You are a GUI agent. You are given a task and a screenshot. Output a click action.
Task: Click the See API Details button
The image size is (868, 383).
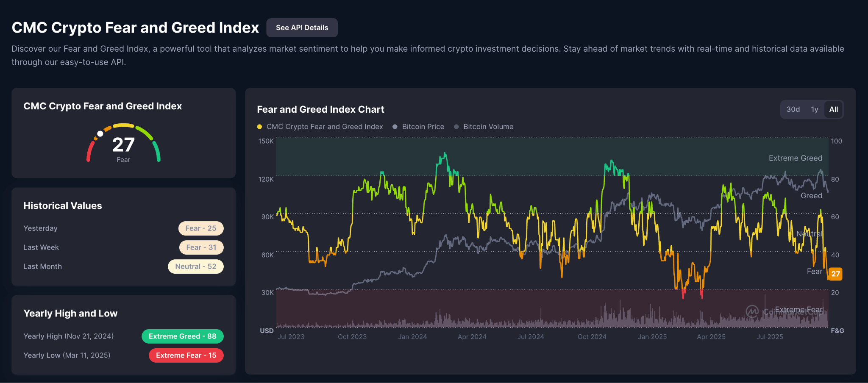coord(302,28)
